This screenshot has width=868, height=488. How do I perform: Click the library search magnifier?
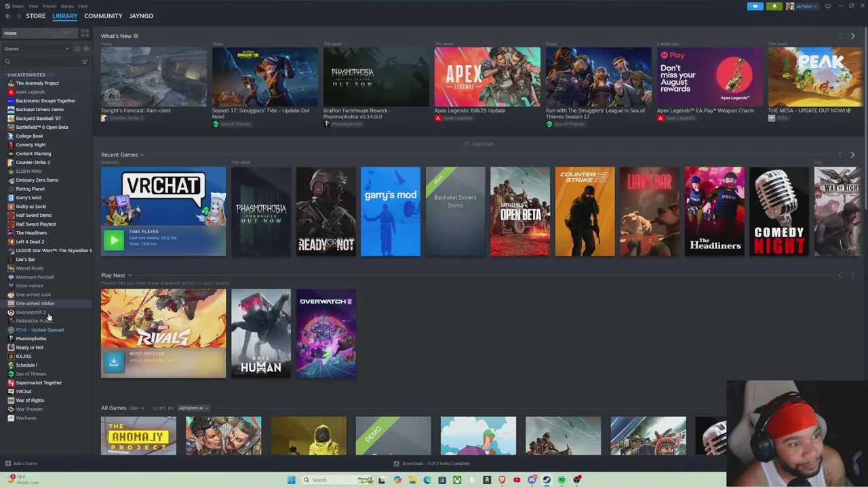click(x=7, y=62)
